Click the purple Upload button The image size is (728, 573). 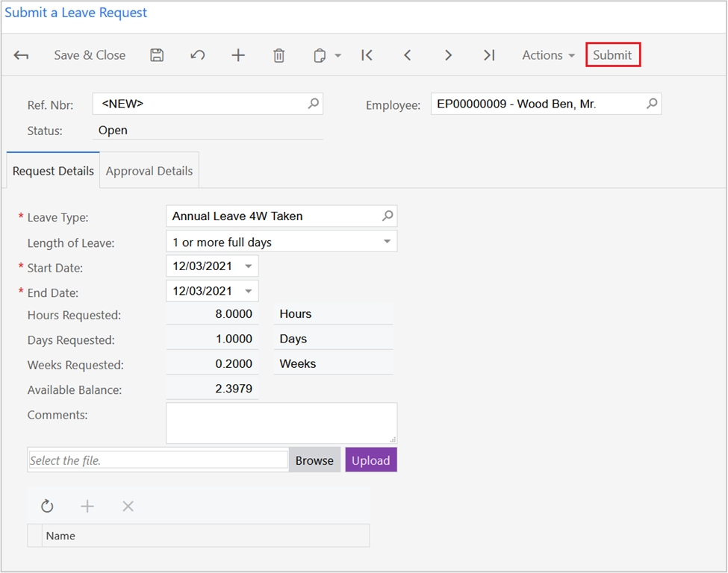pyautogui.click(x=371, y=460)
